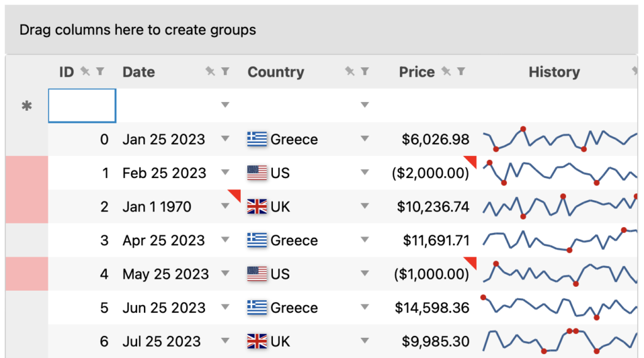The image size is (644, 358).
Task: Sort by the Country column header
Action: 275,72
